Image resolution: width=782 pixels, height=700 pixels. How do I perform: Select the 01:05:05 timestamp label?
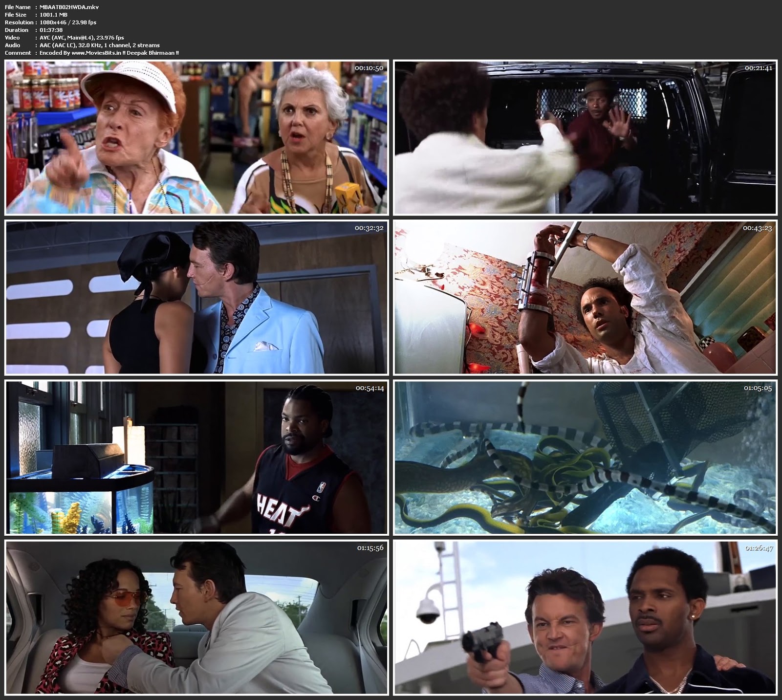758,388
